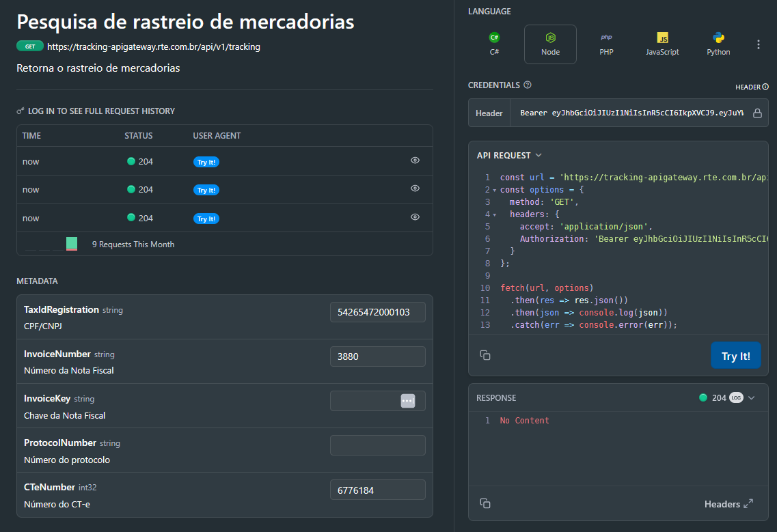Copy the response content

point(485,503)
